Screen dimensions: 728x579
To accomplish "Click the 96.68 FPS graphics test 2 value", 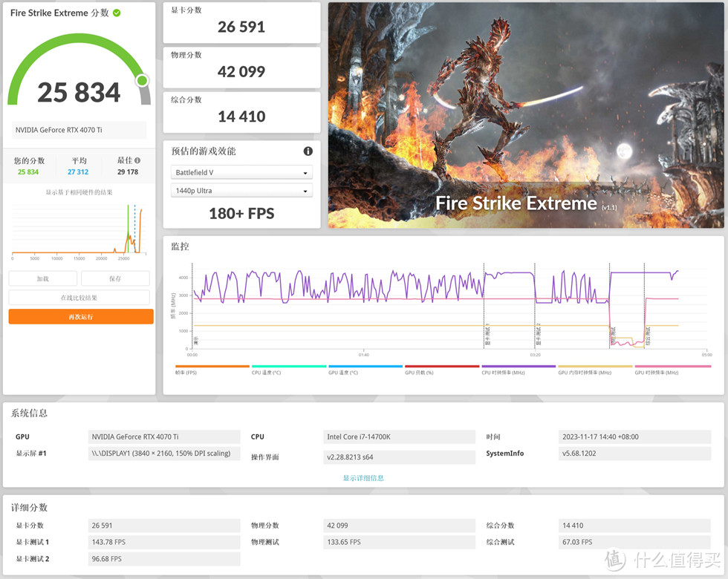I will tap(164, 559).
